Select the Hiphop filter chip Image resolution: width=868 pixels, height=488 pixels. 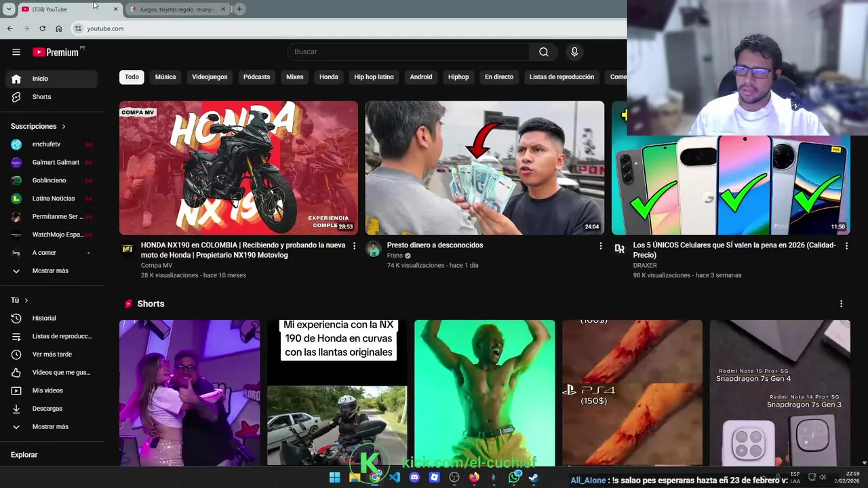458,77
